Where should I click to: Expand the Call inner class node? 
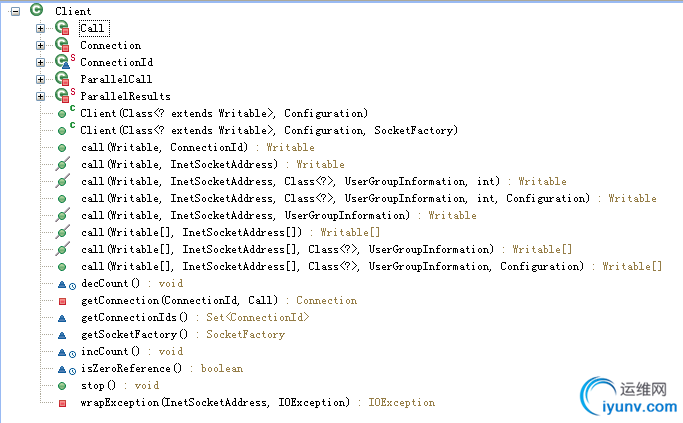41,28
